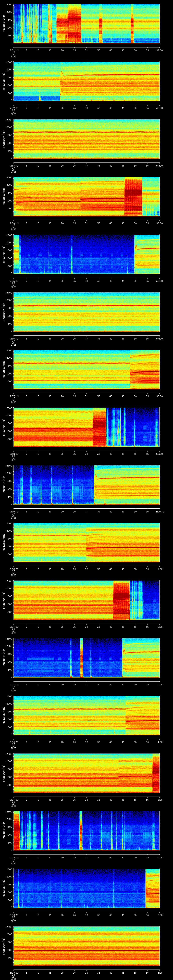Click the spectrogram panel starting at 7:54:00
This screenshot has height=980, width=173.
[87, 197]
